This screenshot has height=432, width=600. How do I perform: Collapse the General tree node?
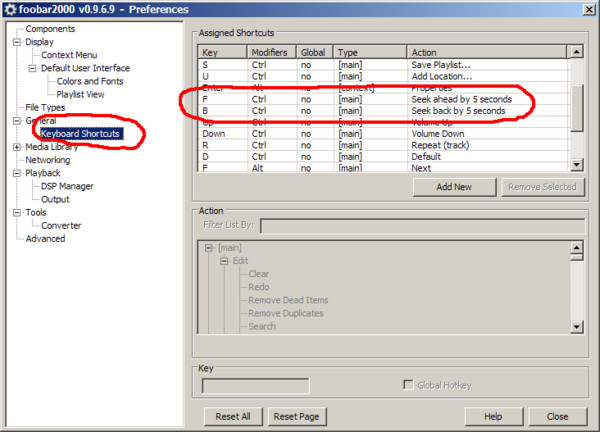click(x=17, y=121)
